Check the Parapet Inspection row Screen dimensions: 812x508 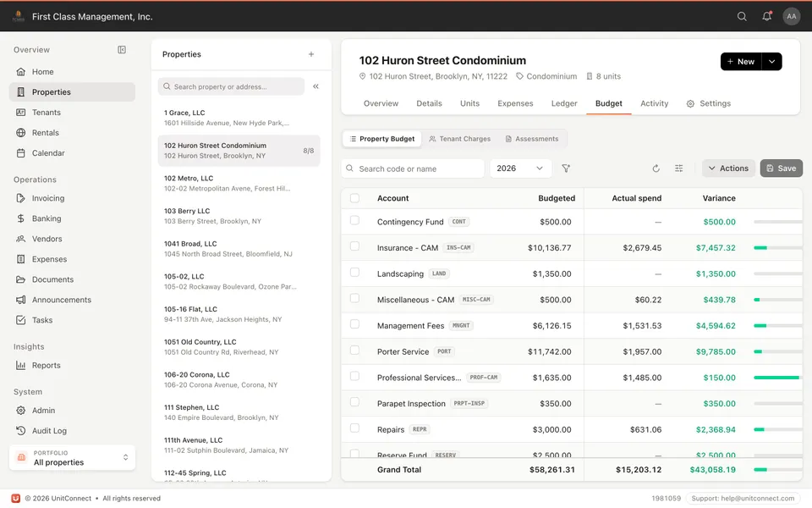point(354,401)
